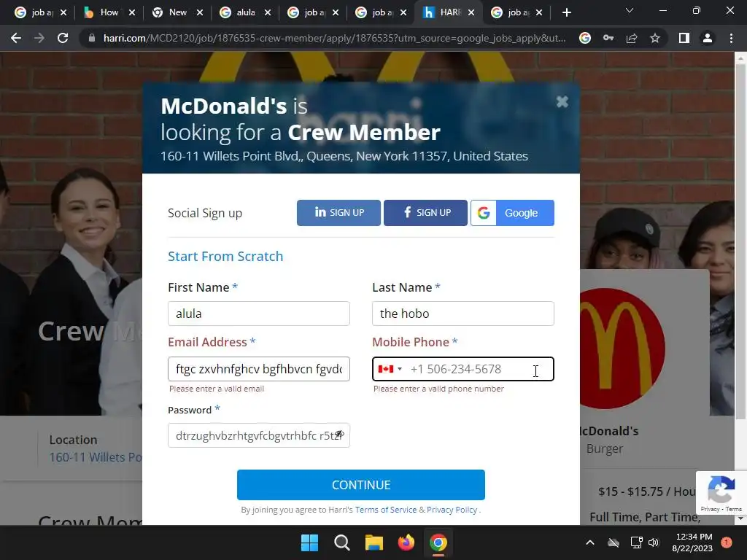This screenshot has height=560, width=747.
Task: Open Windows taskbar search
Action: 341,542
